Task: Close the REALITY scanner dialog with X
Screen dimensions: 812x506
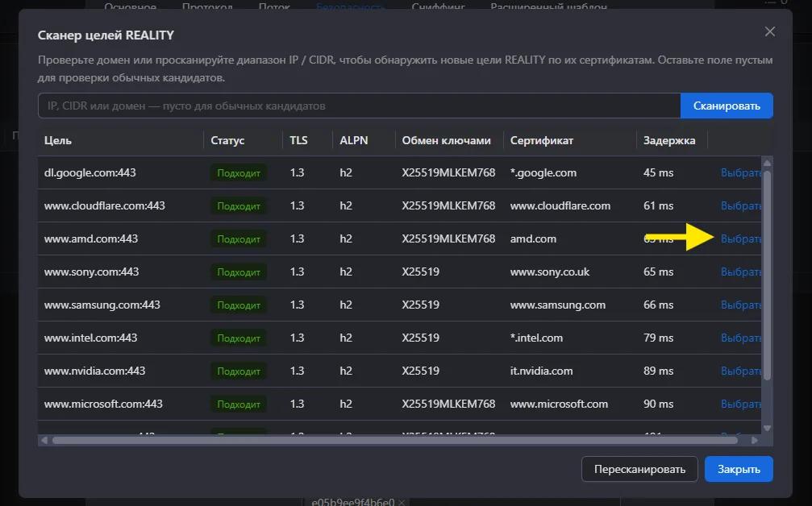Action: tap(769, 31)
